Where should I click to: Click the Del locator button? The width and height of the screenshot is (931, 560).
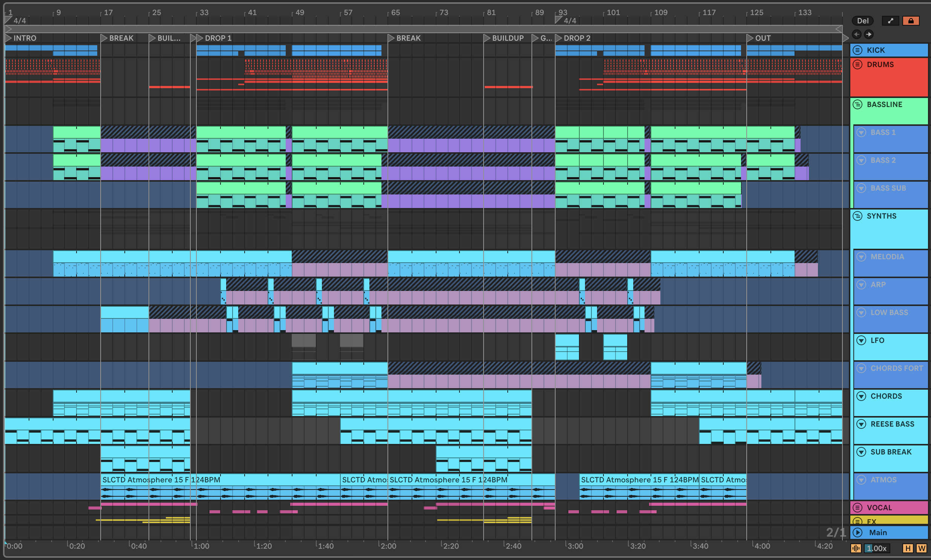click(x=862, y=21)
